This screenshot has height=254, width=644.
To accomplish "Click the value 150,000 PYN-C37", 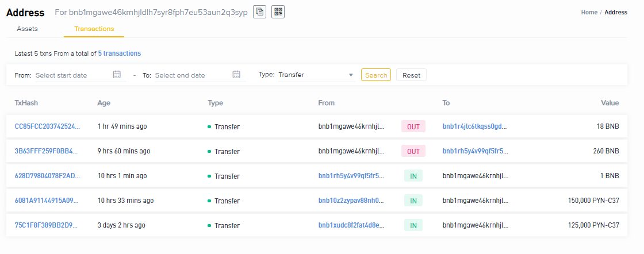I will (594, 201).
